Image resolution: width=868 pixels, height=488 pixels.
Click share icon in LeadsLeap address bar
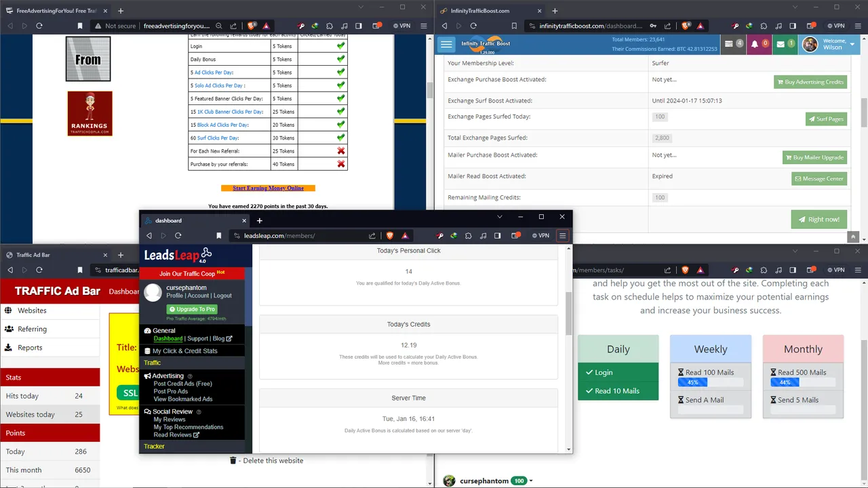(372, 235)
